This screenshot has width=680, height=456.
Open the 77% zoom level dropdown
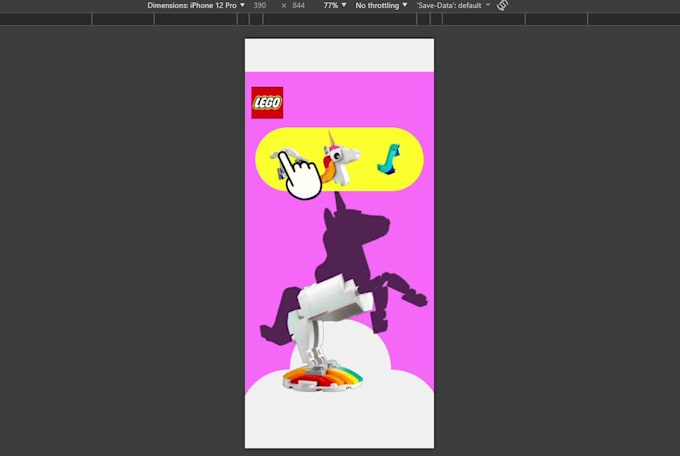(335, 6)
